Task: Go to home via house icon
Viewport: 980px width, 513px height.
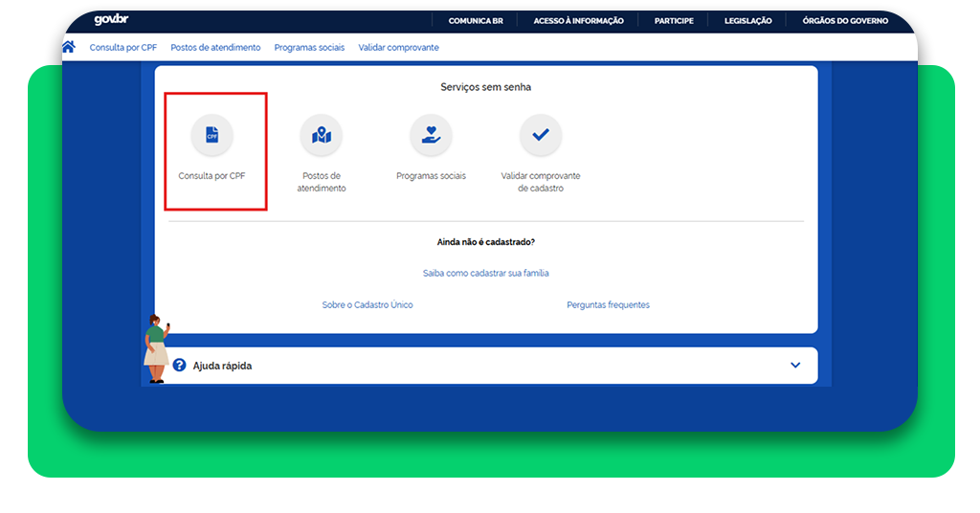Action: (x=69, y=47)
